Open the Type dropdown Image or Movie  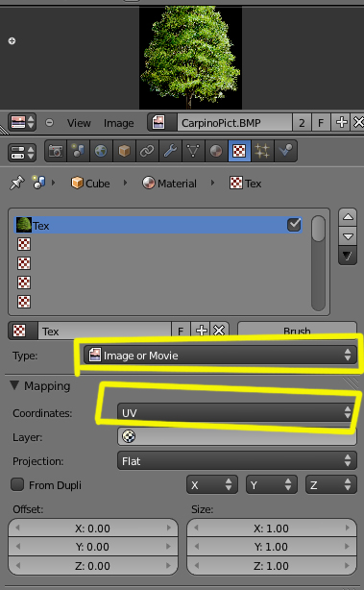(x=220, y=355)
